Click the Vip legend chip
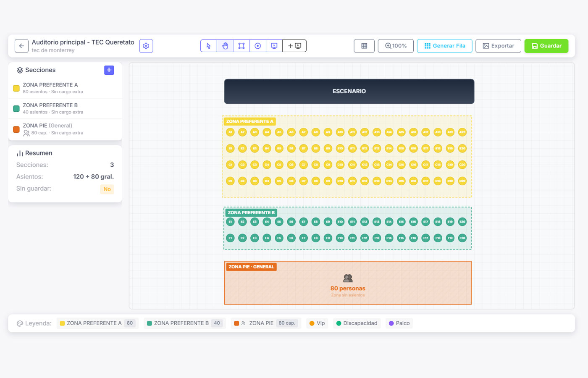 tap(317, 323)
